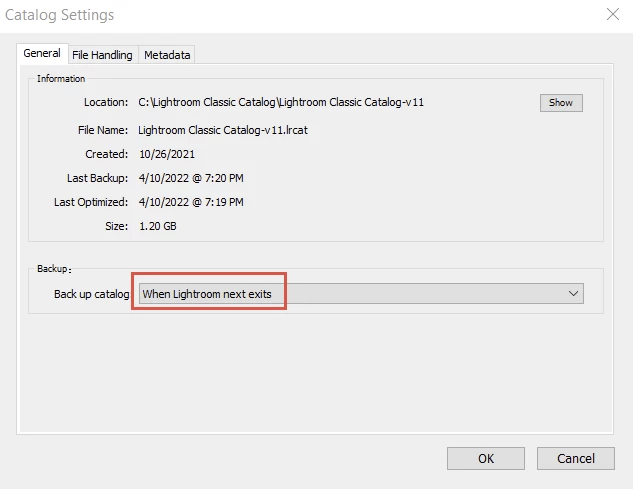This screenshot has width=633, height=489.
Task: Confirm settings with the OK button
Action: click(x=486, y=458)
